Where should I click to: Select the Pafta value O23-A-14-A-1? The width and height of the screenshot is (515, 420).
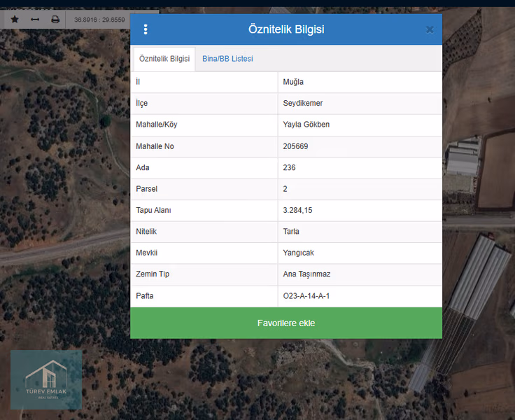click(x=306, y=296)
